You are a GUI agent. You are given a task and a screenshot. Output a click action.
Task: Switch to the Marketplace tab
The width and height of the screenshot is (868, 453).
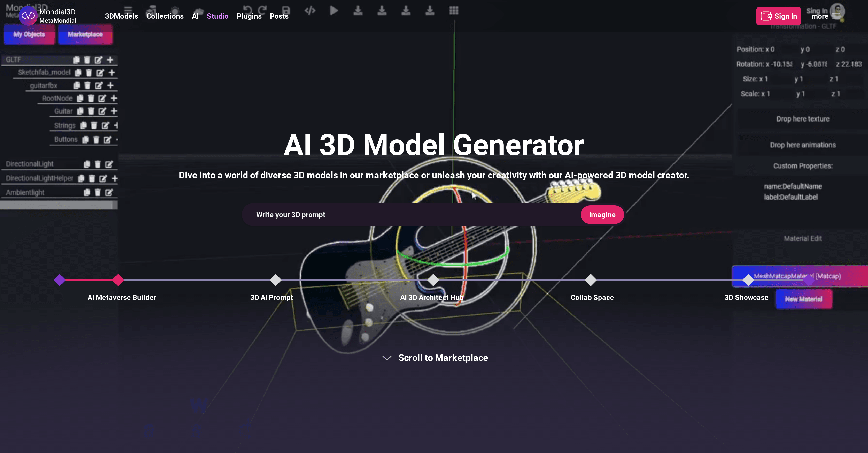point(85,34)
